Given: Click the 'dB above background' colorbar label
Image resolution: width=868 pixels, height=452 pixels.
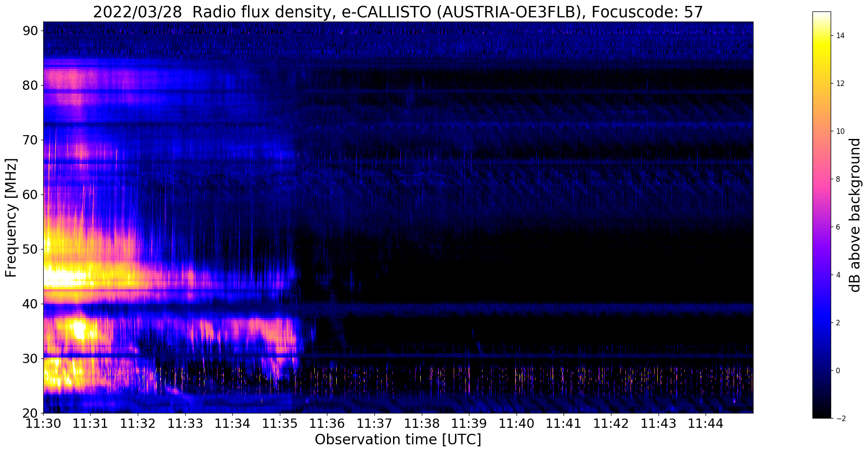Looking at the screenshot, I should pos(855,215).
